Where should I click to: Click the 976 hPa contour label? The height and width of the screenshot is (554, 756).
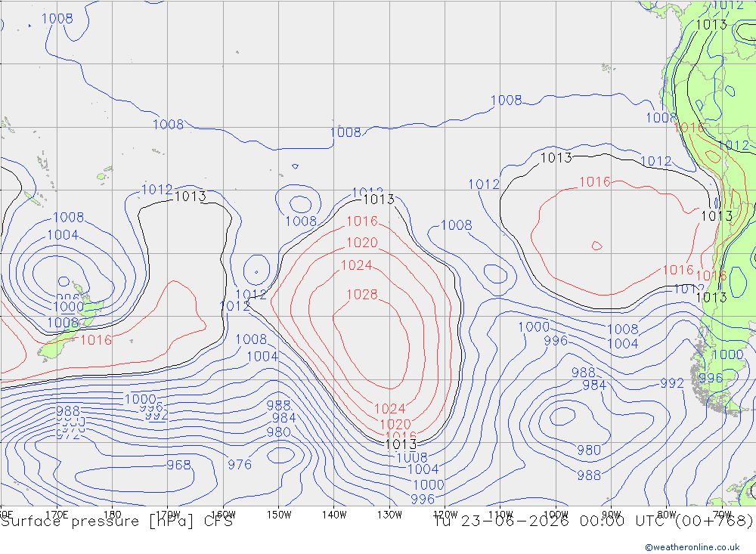tap(240, 465)
